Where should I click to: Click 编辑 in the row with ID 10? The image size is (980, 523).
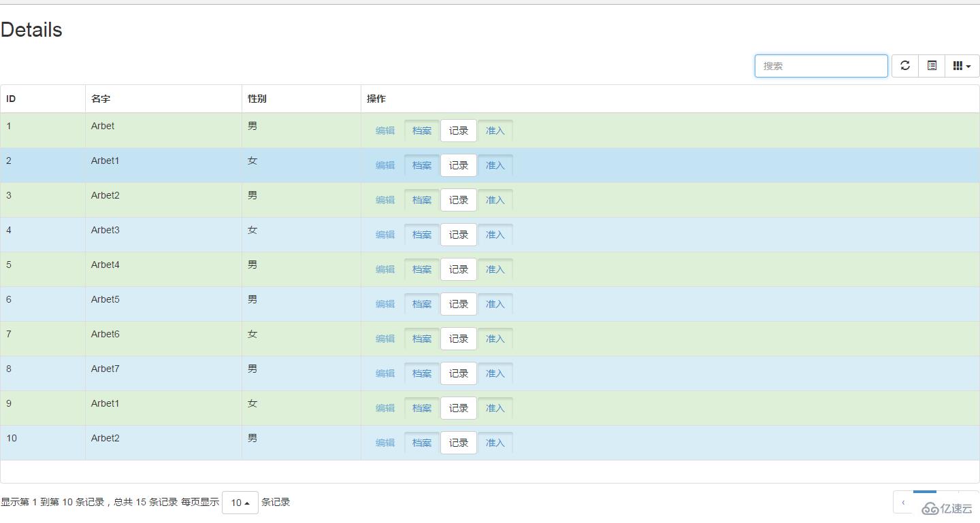pyautogui.click(x=385, y=443)
